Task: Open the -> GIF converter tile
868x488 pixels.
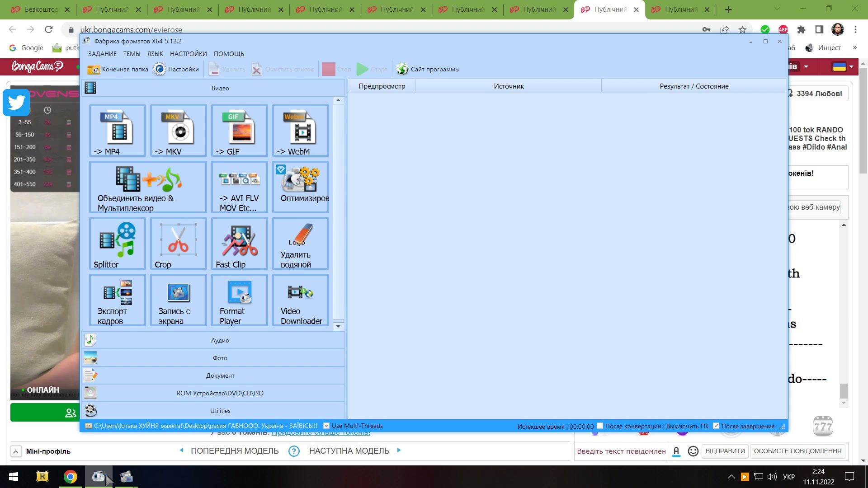Action: pos(240,131)
